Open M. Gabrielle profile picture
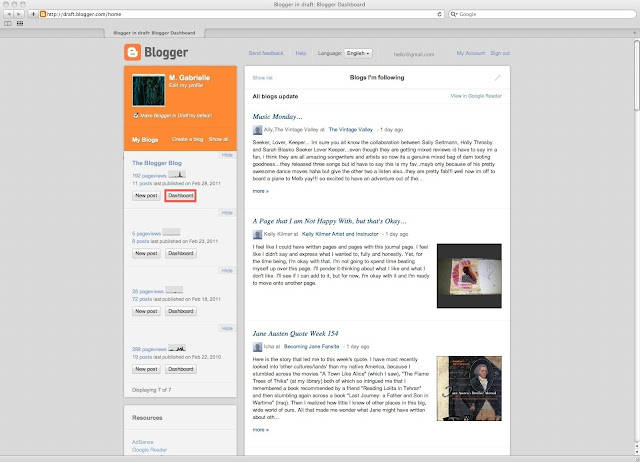 click(x=149, y=90)
